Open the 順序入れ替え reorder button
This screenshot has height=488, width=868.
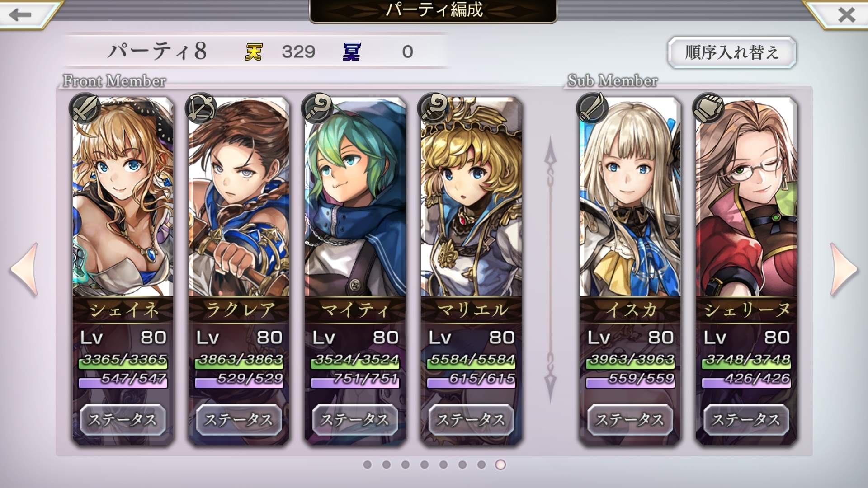(x=731, y=52)
